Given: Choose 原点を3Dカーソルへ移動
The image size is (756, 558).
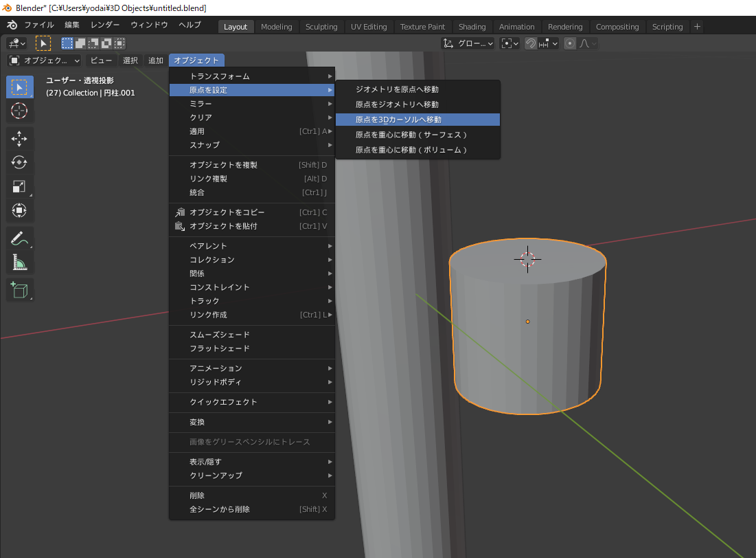Looking at the screenshot, I should (418, 120).
